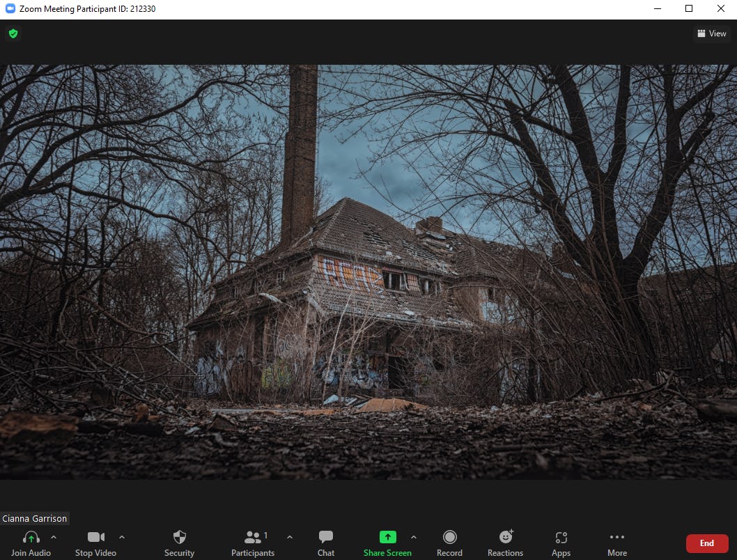Start recording the meeting

(449, 537)
